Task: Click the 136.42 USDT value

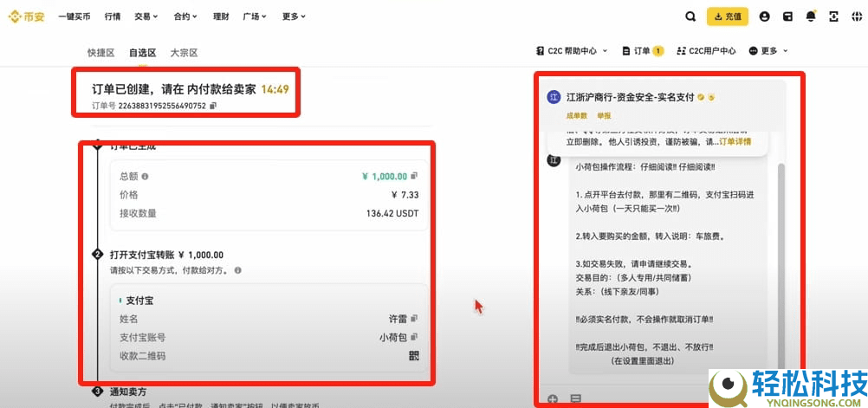Action: tap(392, 213)
